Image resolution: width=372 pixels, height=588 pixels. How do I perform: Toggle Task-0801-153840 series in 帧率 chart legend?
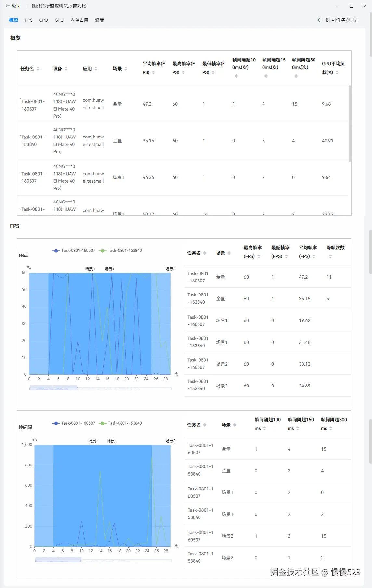[120, 251]
